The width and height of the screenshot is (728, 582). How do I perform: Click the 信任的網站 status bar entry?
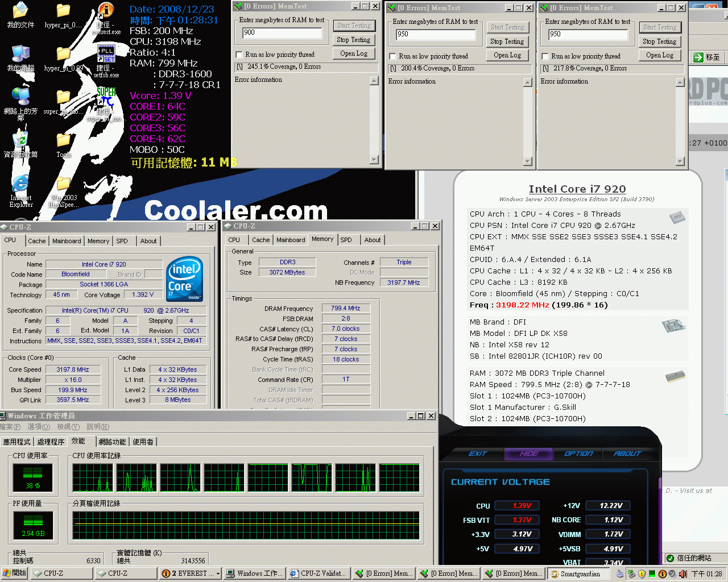[x=694, y=558]
